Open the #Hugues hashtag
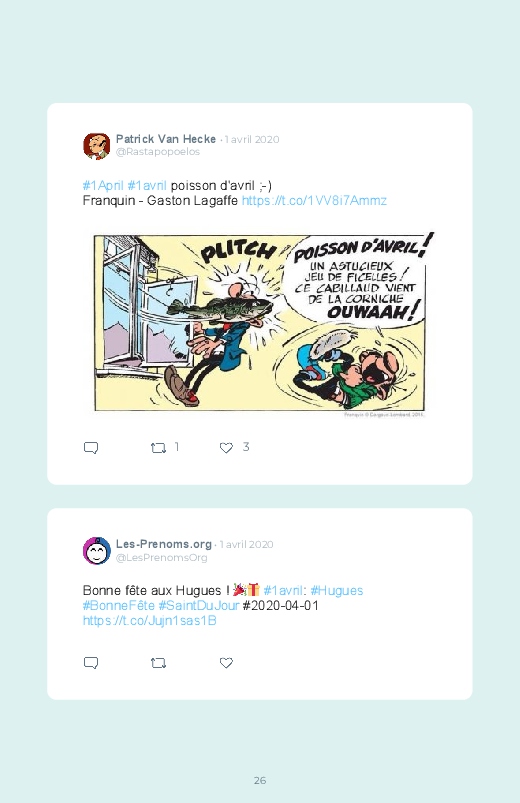 pos(337,590)
